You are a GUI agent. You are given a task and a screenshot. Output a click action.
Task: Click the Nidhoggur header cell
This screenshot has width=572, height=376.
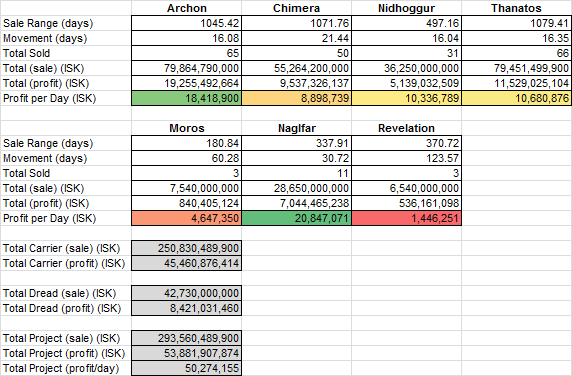coord(406,8)
